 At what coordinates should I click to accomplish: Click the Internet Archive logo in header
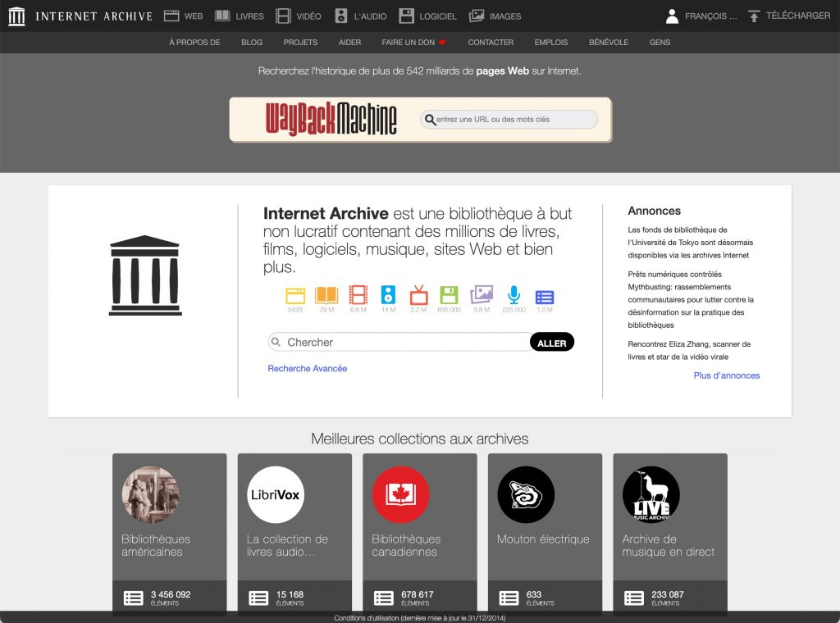(x=80, y=16)
